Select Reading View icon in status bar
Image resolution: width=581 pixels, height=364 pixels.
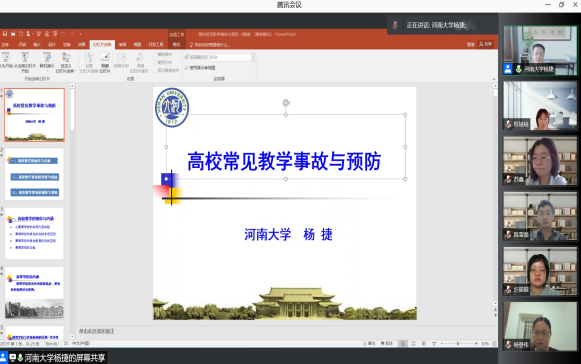[x=424, y=344]
